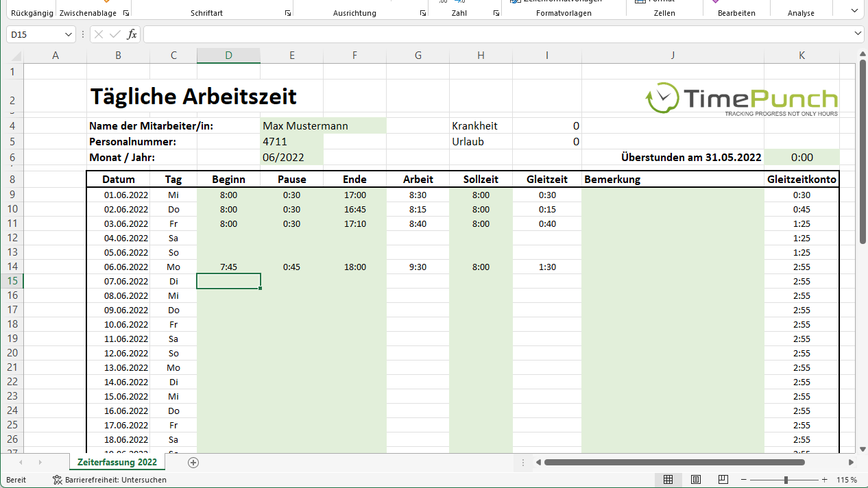Screen dimensions: 868x488
Task: Switch to Page Layout view icon
Action: [696, 480]
